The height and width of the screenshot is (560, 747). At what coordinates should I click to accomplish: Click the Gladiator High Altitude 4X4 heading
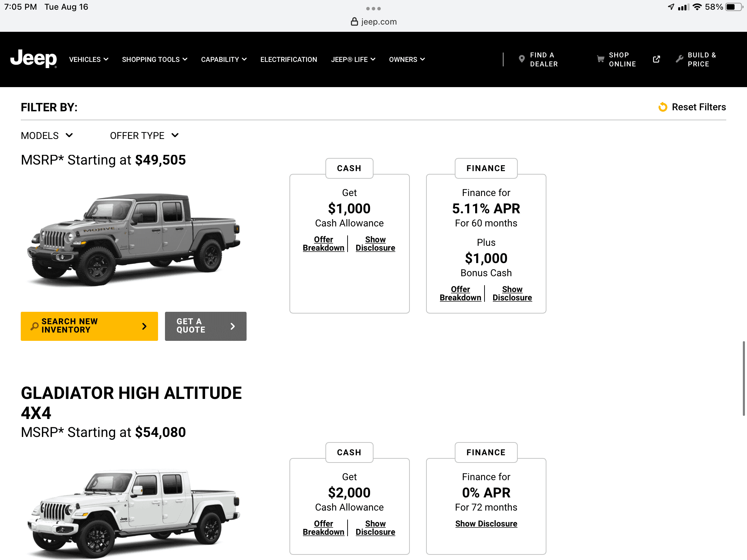pyautogui.click(x=131, y=403)
